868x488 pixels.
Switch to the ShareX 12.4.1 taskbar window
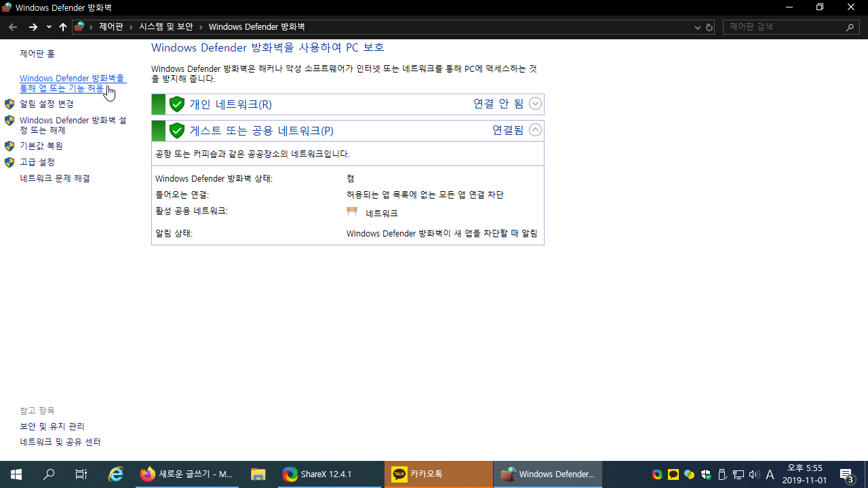pyautogui.click(x=330, y=474)
